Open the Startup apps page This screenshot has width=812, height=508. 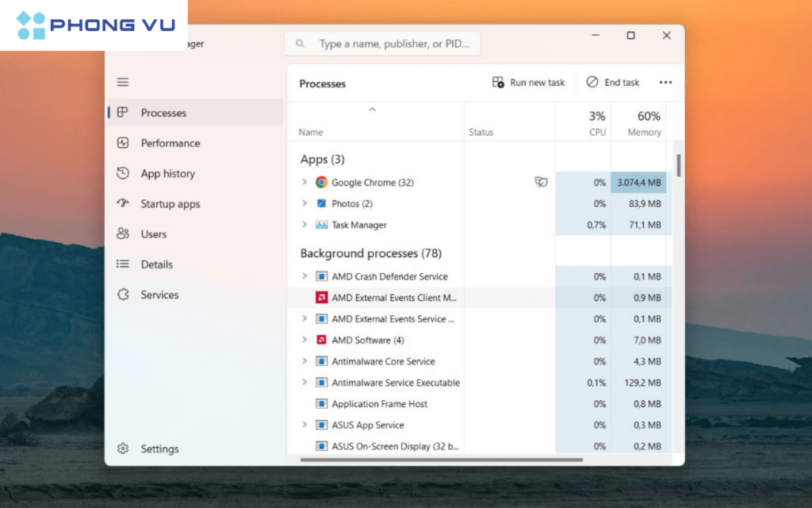[170, 204]
